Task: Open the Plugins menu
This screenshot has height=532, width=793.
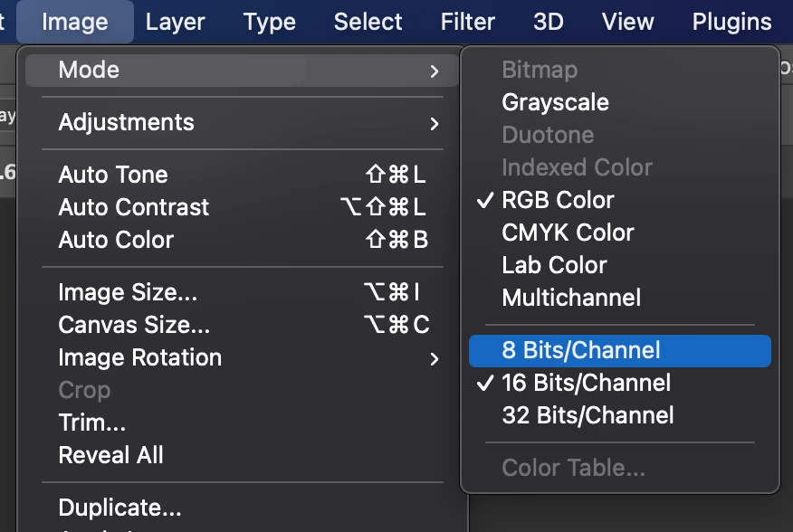Action: 731,22
